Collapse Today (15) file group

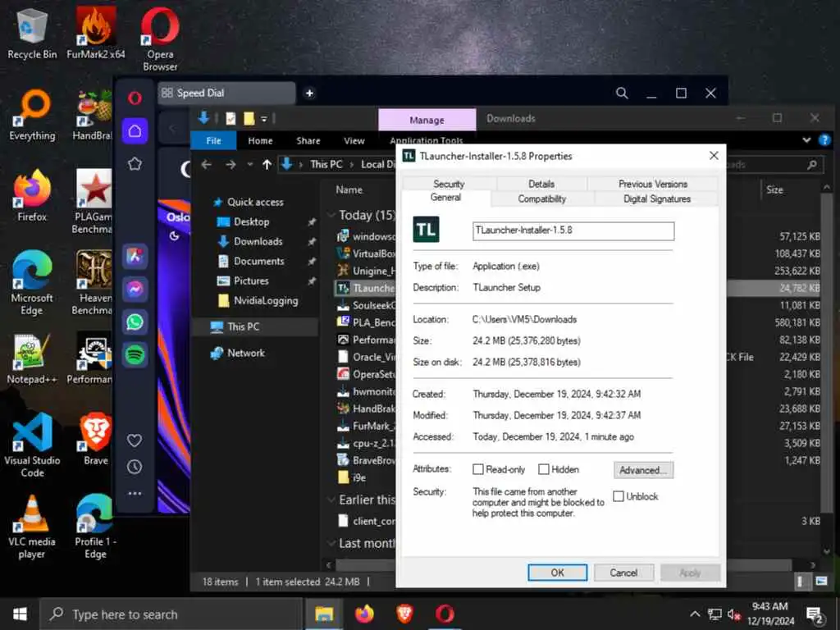tap(331, 216)
